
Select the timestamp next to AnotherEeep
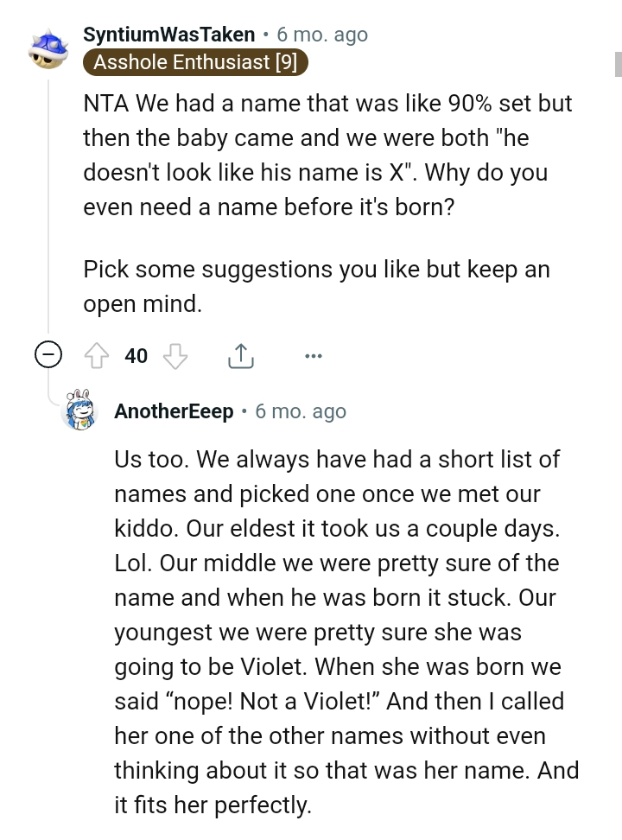(300, 411)
